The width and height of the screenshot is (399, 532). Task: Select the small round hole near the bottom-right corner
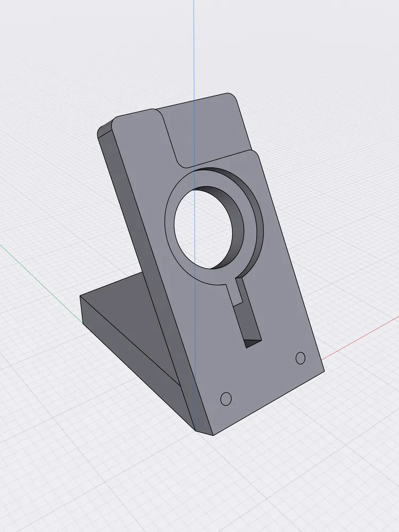point(300,358)
